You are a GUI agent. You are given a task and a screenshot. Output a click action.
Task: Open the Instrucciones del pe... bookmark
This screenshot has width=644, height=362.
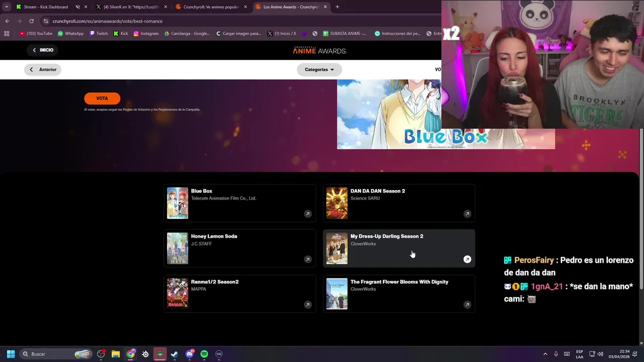click(x=397, y=34)
